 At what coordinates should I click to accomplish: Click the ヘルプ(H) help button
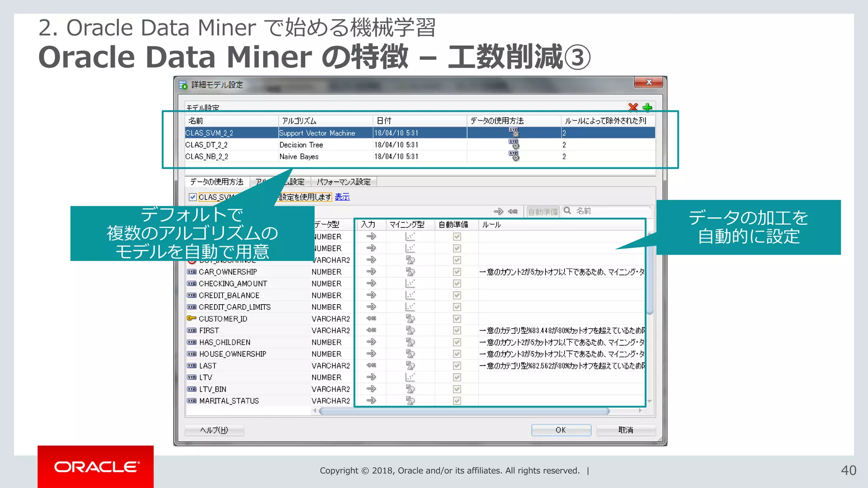[x=214, y=430]
